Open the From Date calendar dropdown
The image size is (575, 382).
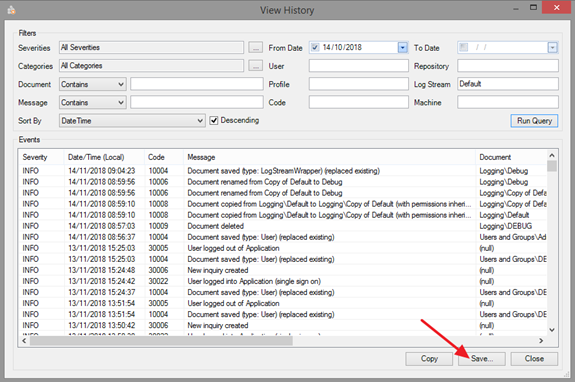point(403,47)
